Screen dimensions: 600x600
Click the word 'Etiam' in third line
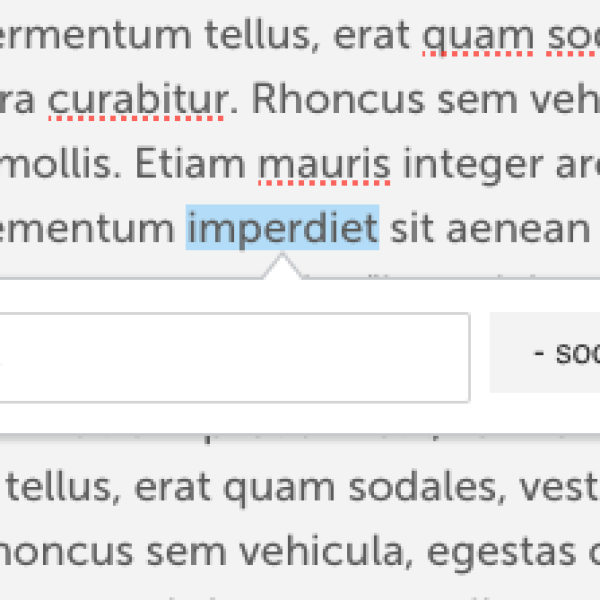click(x=204, y=164)
